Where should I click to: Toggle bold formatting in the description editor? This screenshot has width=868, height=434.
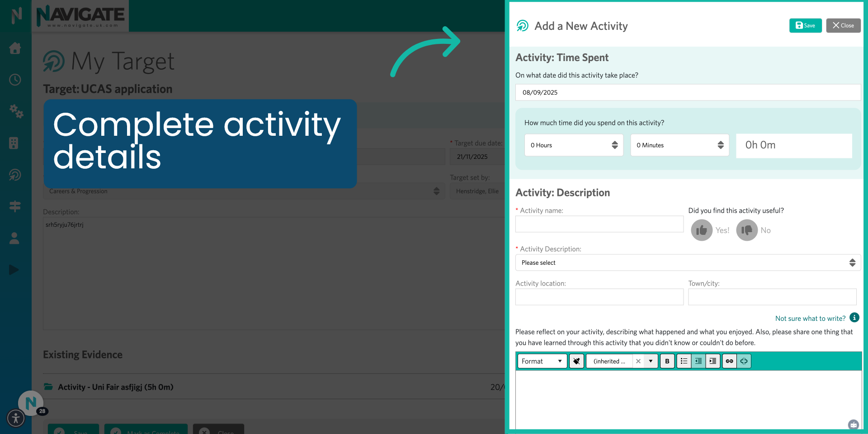click(x=667, y=361)
